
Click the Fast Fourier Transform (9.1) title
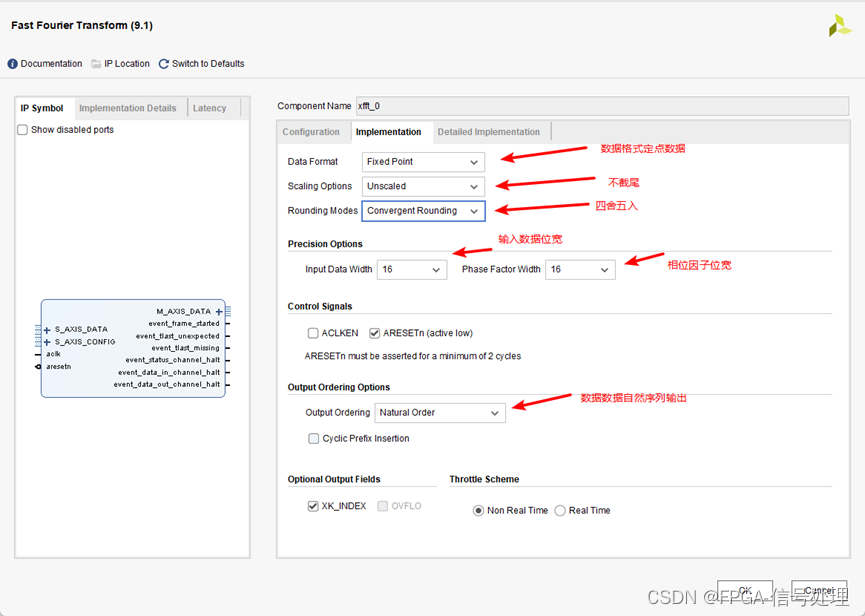pos(82,25)
